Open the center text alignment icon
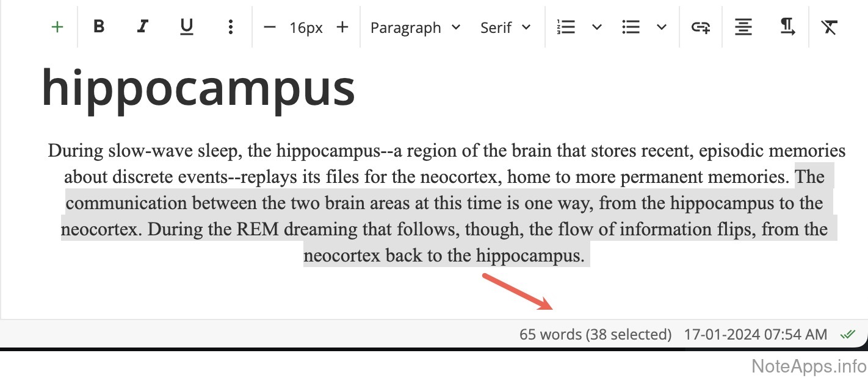The image size is (868, 378). coord(743,27)
